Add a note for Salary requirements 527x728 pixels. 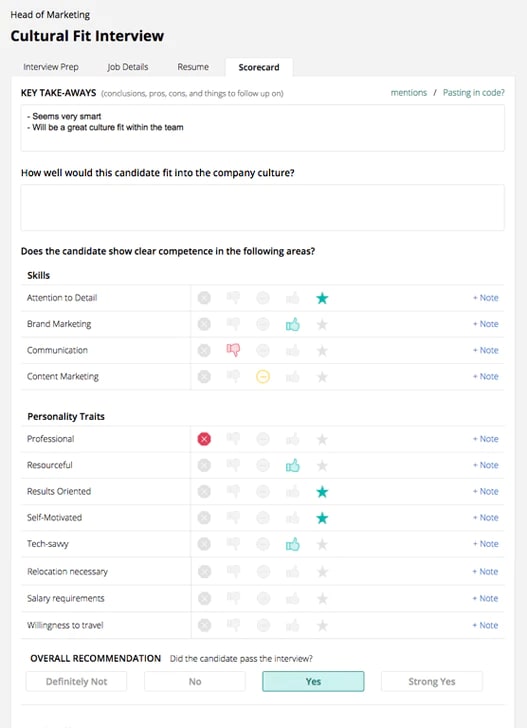[485, 598]
